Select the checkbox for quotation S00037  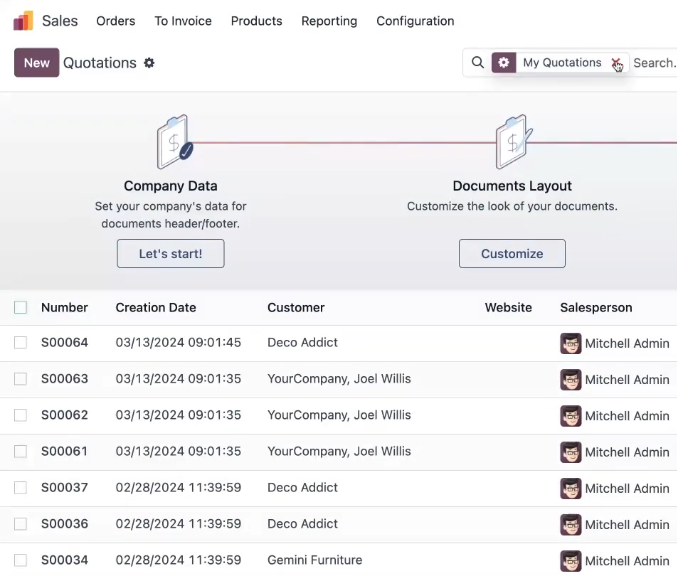tap(20, 487)
